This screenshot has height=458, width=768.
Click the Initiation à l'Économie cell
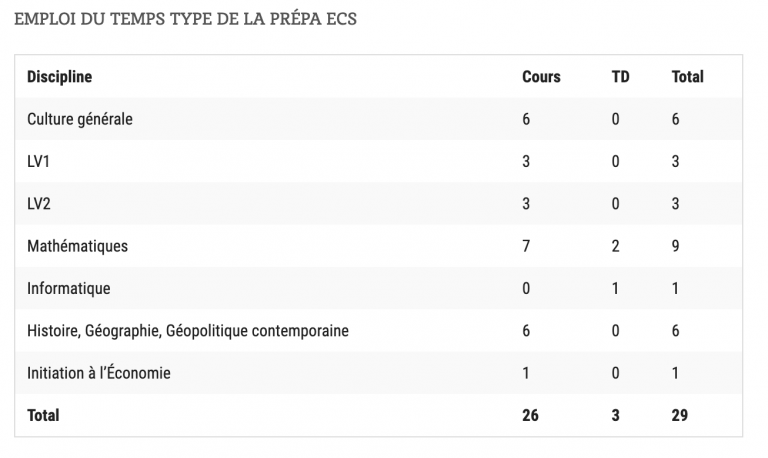pyautogui.click(x=98, y=373)
